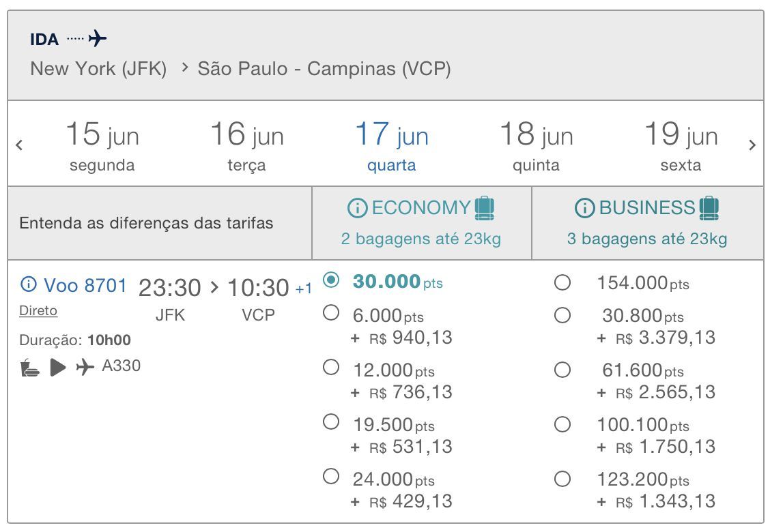The image size is (770, 532).
Task: Switch to 18 jun quinta date
Action: coord(536,145)
